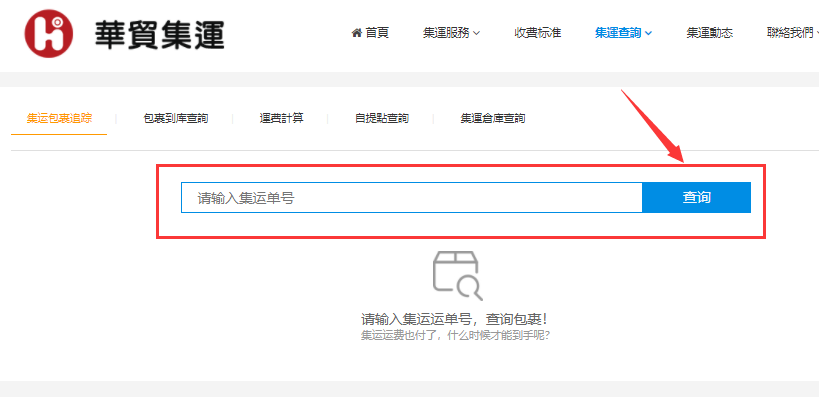This screenshot has height=414, width=819.
Task: Switch to the 自提點查詢 tab
Action: pos(381,118)
